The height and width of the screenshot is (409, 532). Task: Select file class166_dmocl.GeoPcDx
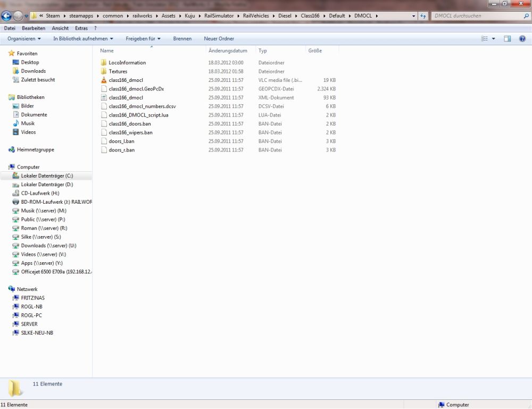pyautogui.click(x=136, y=89)
